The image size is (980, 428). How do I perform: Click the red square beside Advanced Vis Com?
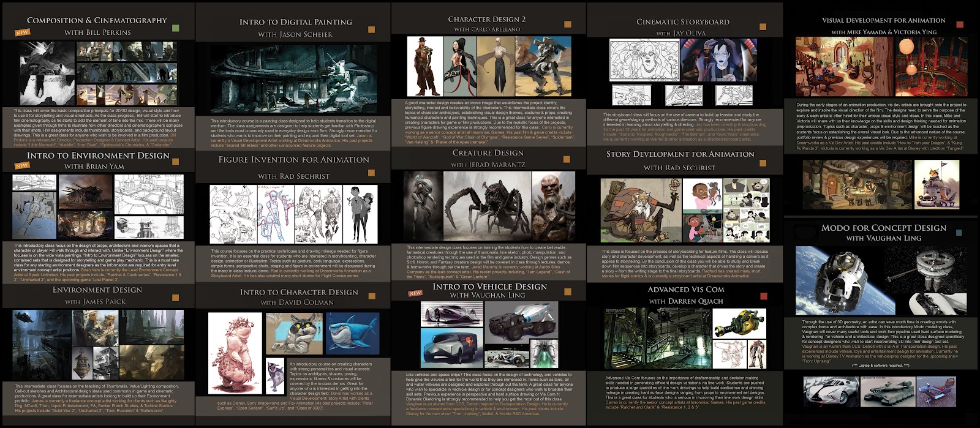coord(764,296)
